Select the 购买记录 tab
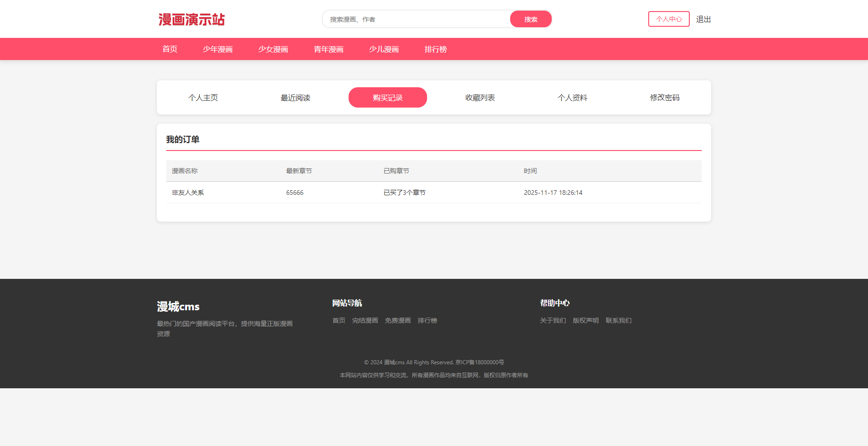868x446 pixels. coord(388,97)
